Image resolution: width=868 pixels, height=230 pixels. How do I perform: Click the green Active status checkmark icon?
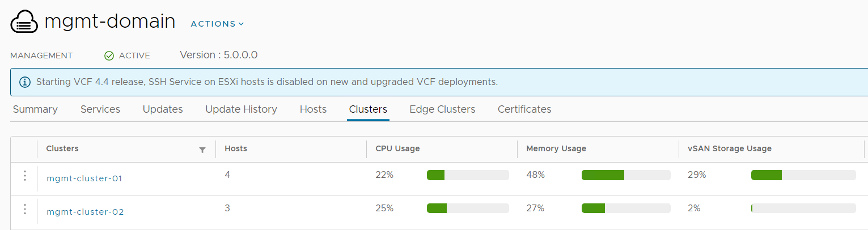click(x=109, y=56)
